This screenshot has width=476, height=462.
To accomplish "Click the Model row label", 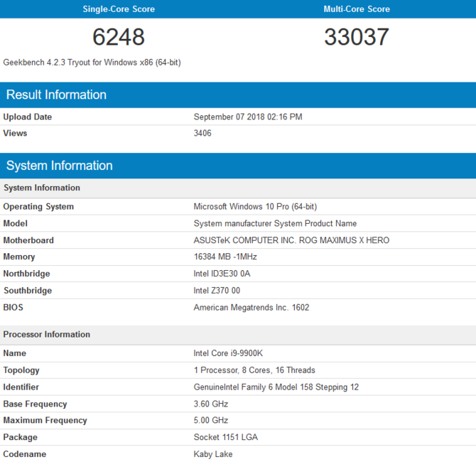I will click(x=15, y=224).
